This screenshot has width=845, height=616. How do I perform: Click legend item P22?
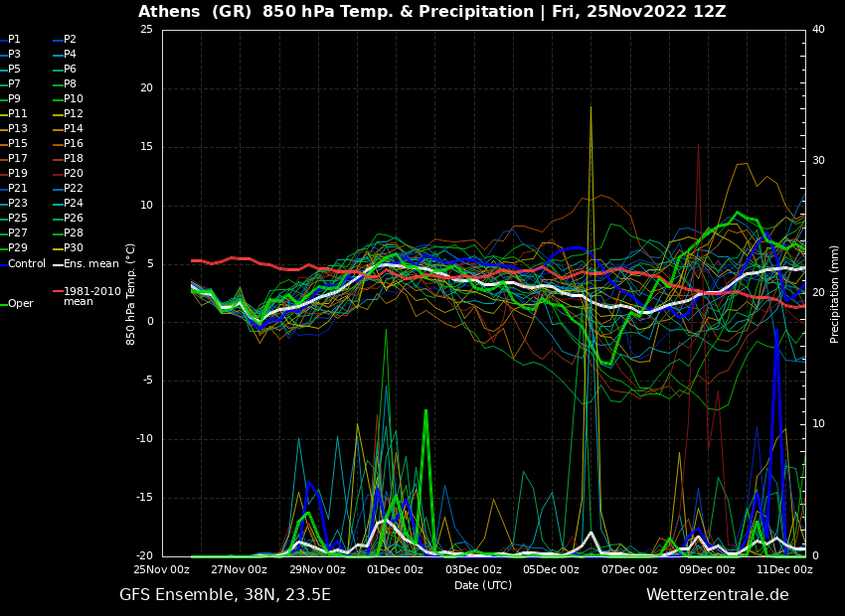tap(68, 188)
